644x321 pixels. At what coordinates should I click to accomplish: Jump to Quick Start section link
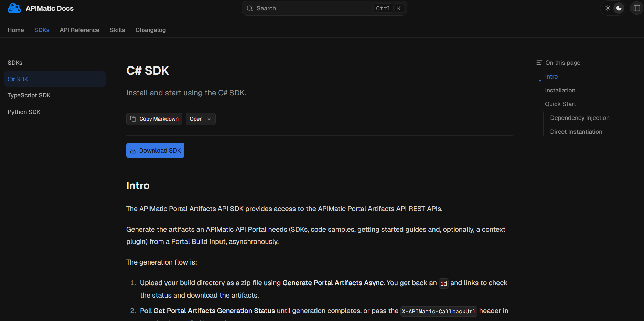pyautogui.click(x=560, y=104)
